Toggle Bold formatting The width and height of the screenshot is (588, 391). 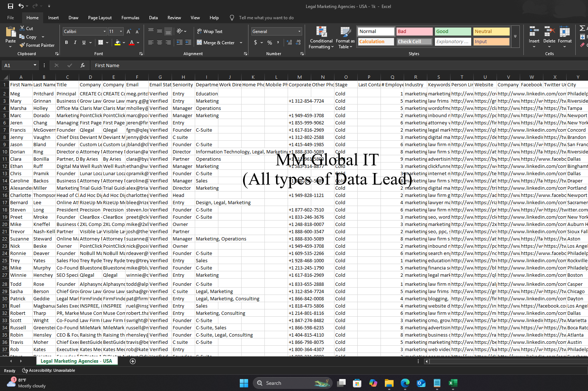(x=66, y=42)
